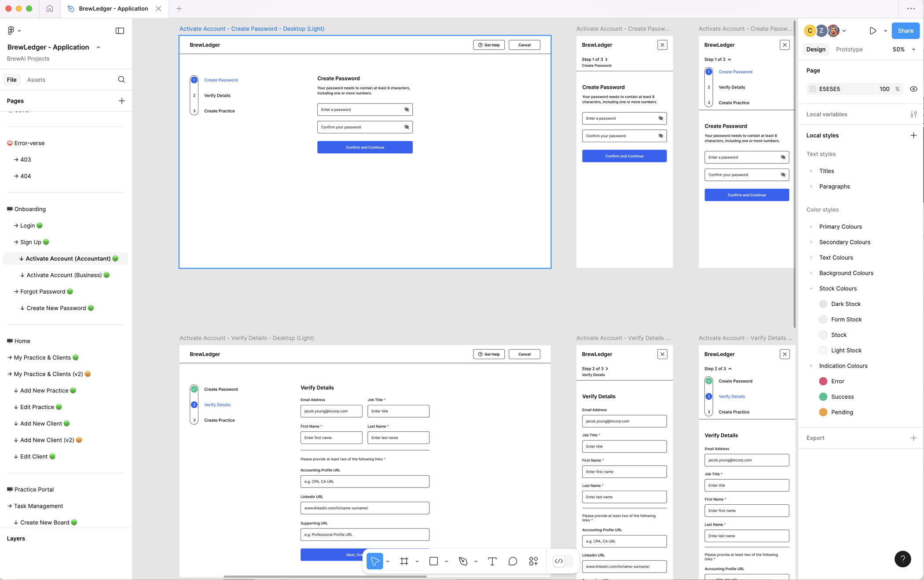This screenshot has width=924, height=580.
Task: Select the Success color style swatch
Action: point(823,396)
